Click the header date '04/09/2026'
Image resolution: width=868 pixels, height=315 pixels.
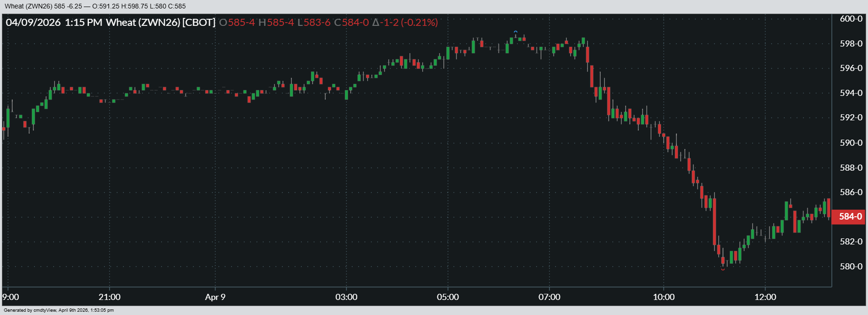[33, 22]
